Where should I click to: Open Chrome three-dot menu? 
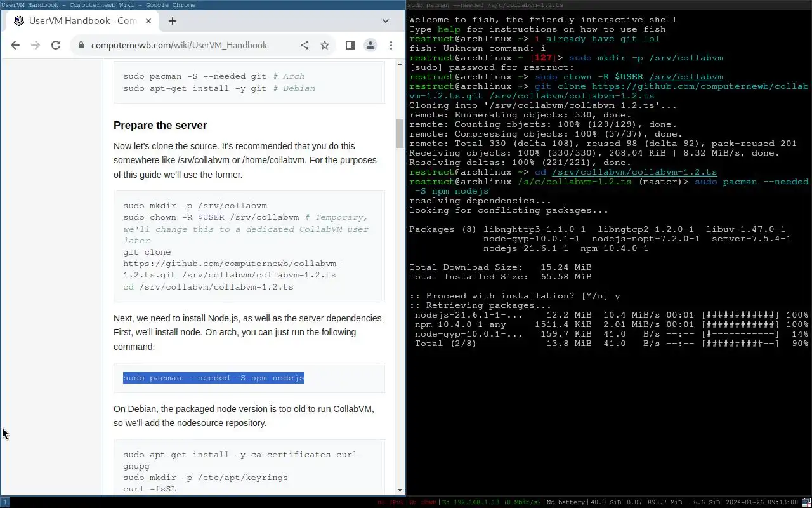pyautogui.click(x=391, y=45)
